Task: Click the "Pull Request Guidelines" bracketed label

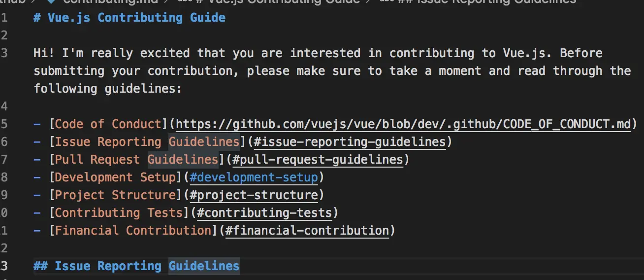Action: (x=136, y=160)
